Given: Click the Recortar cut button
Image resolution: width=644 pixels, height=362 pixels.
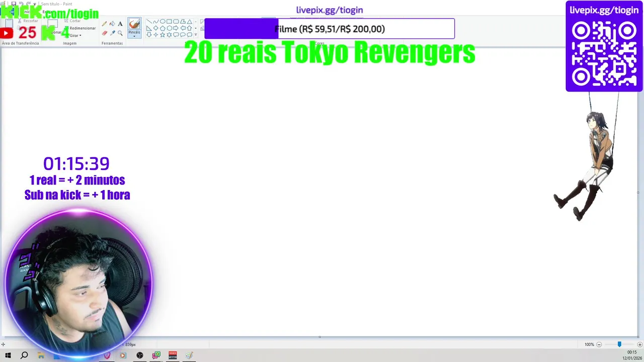Looking at the screenshot, I should pos(28,21).
